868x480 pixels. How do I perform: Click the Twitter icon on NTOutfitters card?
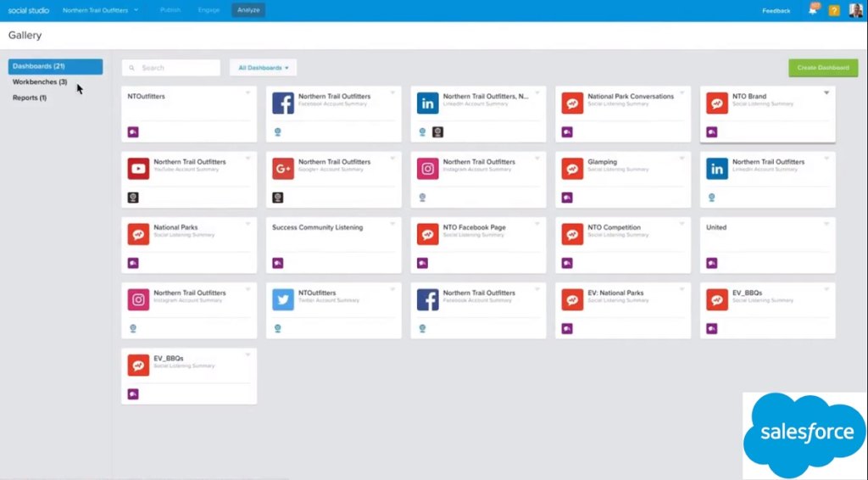tap(283, 299)
